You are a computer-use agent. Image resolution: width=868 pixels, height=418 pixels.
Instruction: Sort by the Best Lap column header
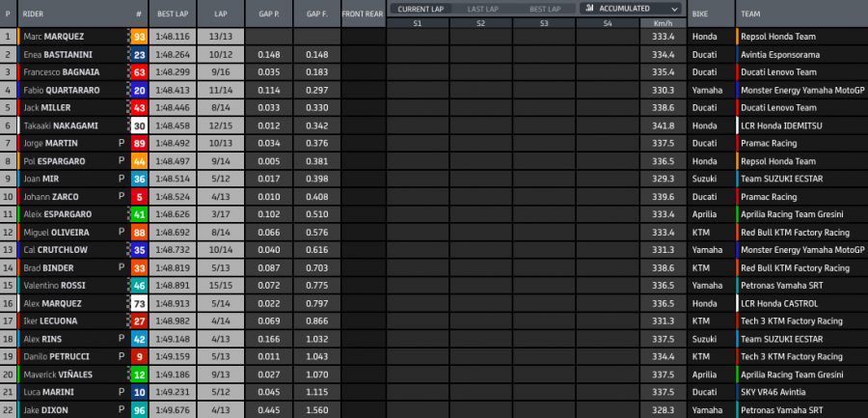[174, 15]
